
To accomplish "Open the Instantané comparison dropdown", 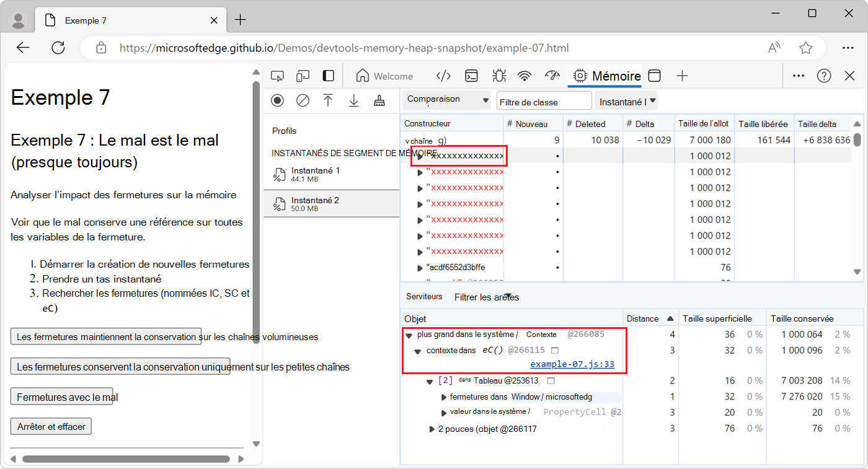I will coord(626,101).
